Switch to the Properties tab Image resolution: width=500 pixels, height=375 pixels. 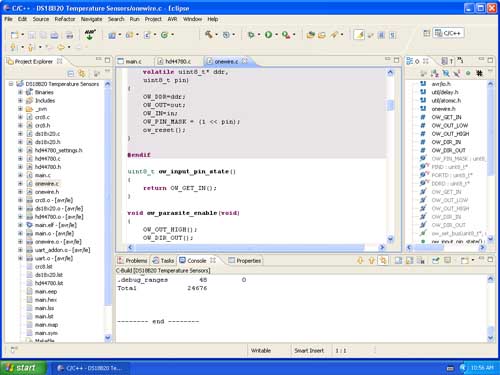245,261
